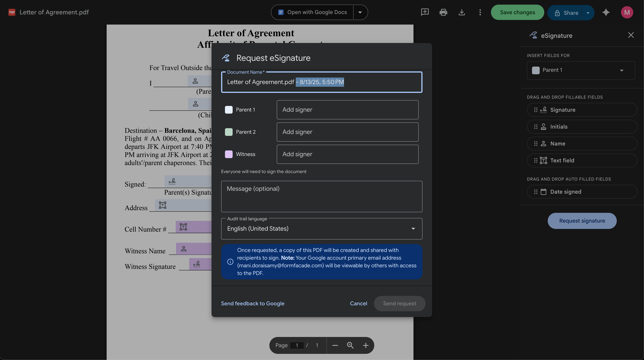644x360 pixels.
Task: Click the download icon
Action: click(x=462, y=12)
